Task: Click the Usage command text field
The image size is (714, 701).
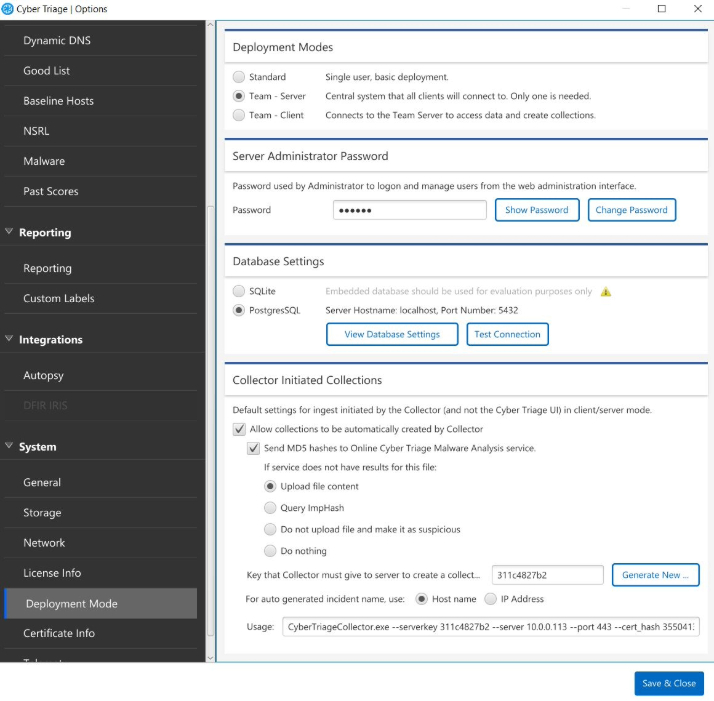Action: (490, 627)
